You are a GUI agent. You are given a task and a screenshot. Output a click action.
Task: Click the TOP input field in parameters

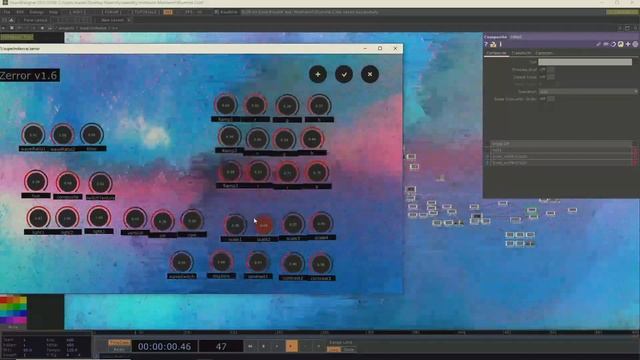tap(585, 62)
